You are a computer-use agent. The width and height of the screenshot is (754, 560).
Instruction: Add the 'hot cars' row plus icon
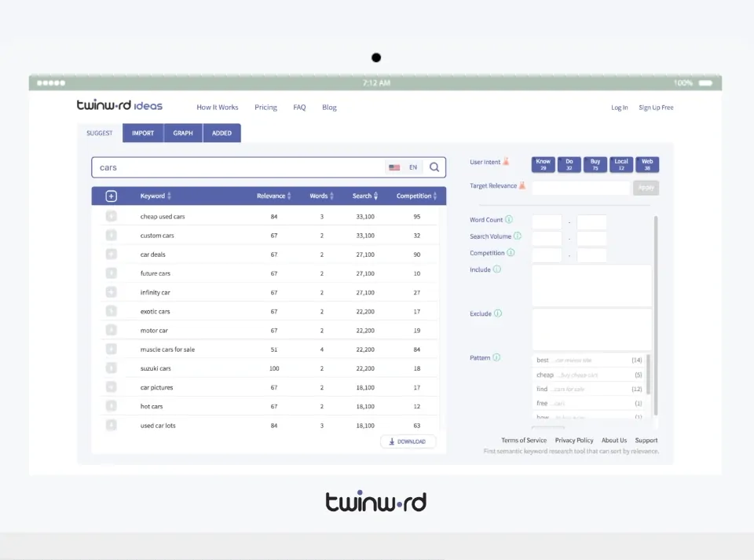pyautogui.click(x=111, y=406)
